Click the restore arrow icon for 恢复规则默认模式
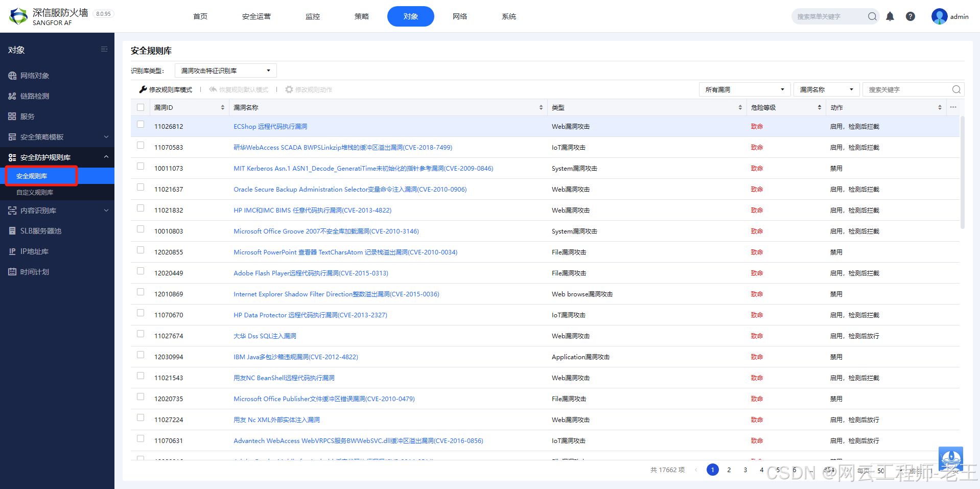980x489 pixels. coord(213,89)
